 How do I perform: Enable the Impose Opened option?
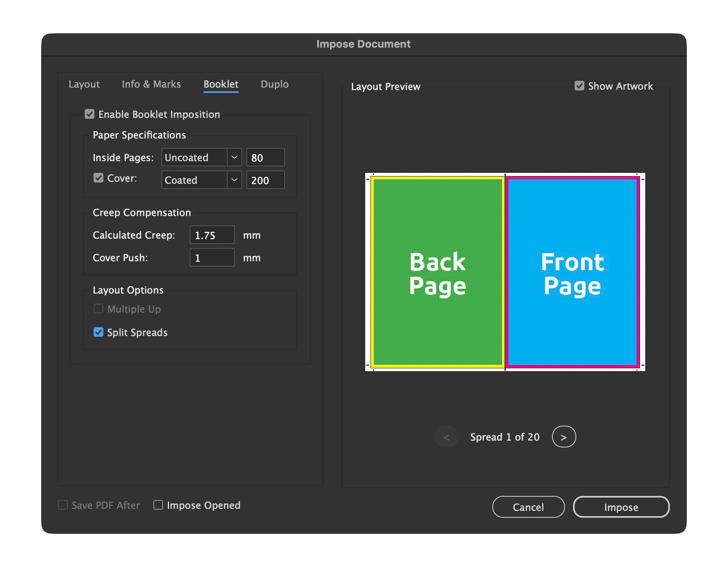[x=158, y=505]
